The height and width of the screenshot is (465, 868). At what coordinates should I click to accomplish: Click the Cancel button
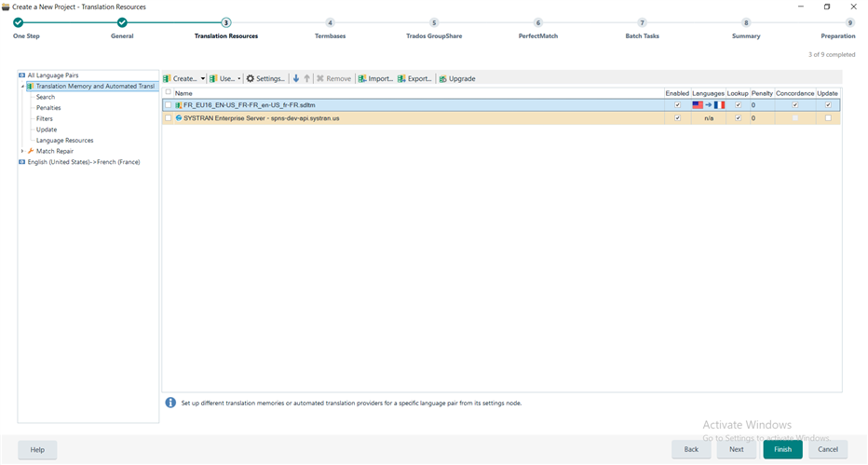coord(828,449)
